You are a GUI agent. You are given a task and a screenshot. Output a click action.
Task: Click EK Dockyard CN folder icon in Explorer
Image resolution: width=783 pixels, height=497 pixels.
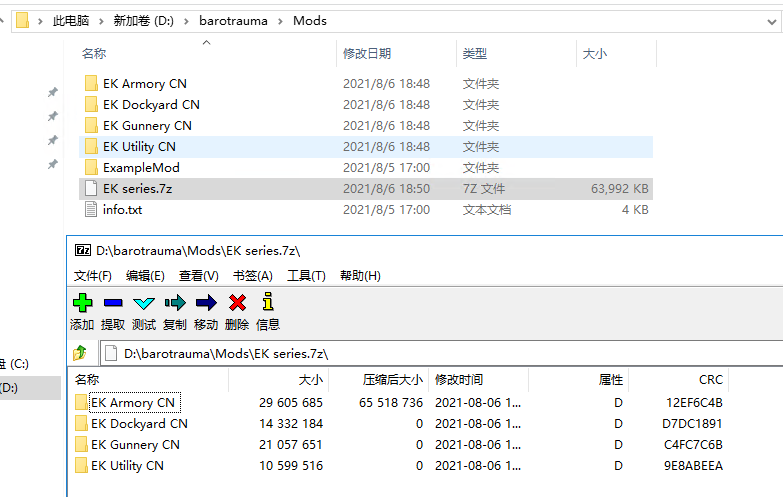(x=91, y=104)
